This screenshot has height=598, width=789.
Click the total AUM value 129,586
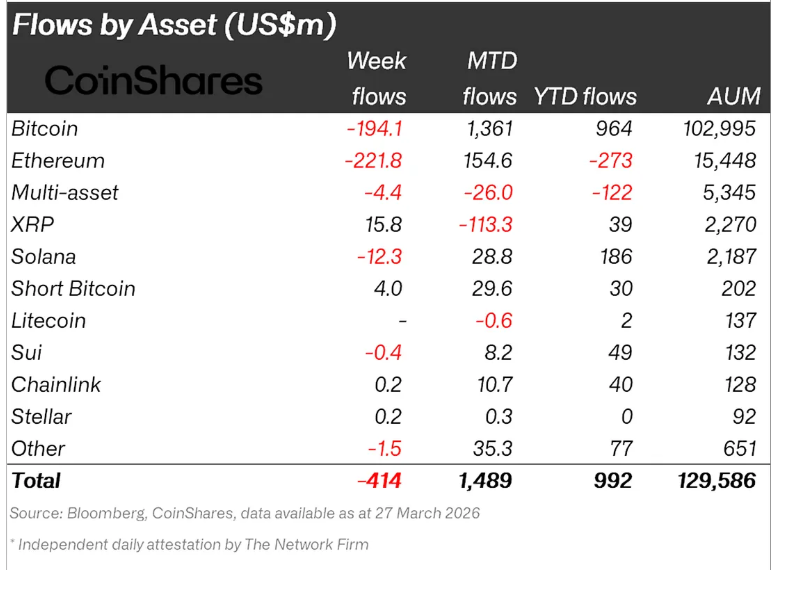(716, 480)
